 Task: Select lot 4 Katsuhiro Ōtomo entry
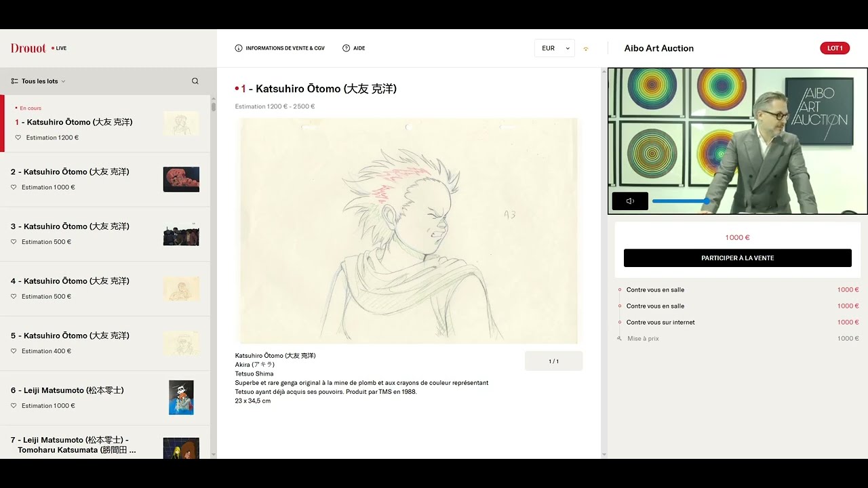[x=106, y=289]
